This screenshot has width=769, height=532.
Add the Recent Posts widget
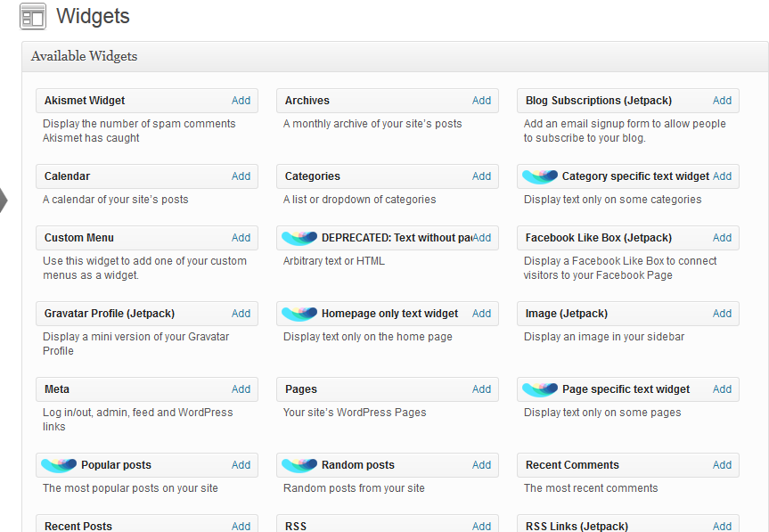[241, 527]
